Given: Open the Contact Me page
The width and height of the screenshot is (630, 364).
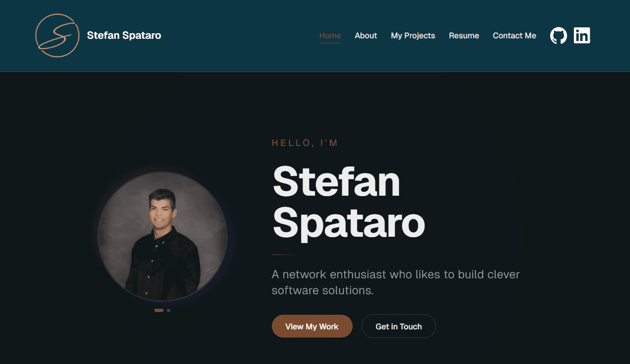Looking at the screenshot, I should [514, 36].
